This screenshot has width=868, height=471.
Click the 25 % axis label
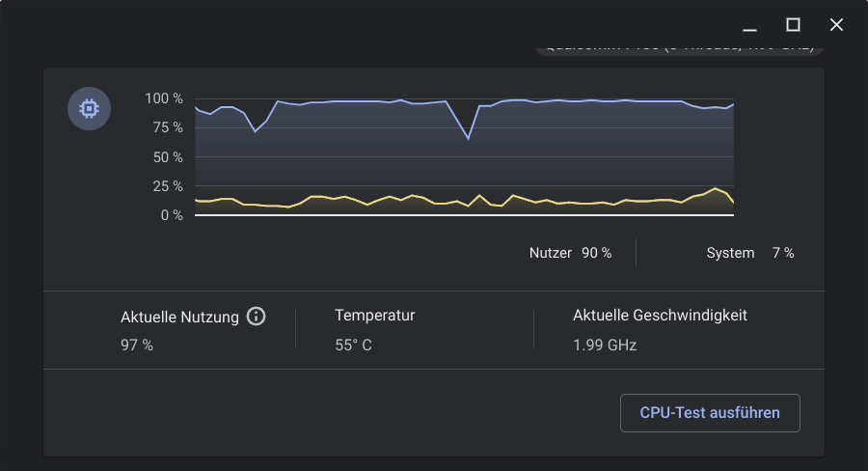tap(168, 186)
